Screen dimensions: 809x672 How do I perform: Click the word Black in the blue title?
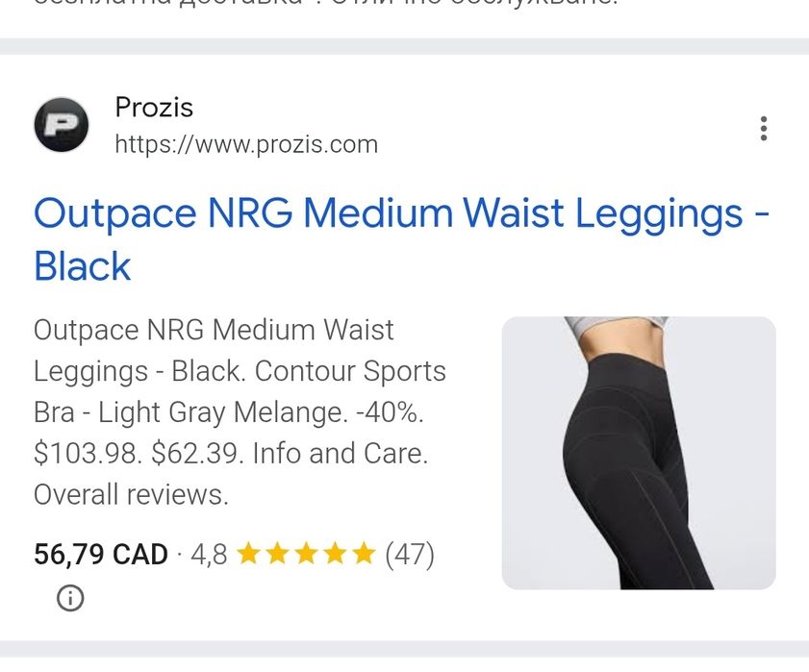(82, 266)
